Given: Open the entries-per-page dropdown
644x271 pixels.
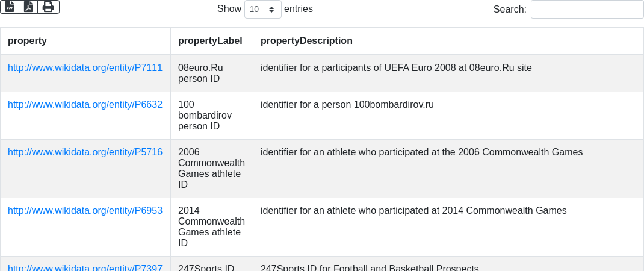Looking at the screenshot, I should pos(262,10).
